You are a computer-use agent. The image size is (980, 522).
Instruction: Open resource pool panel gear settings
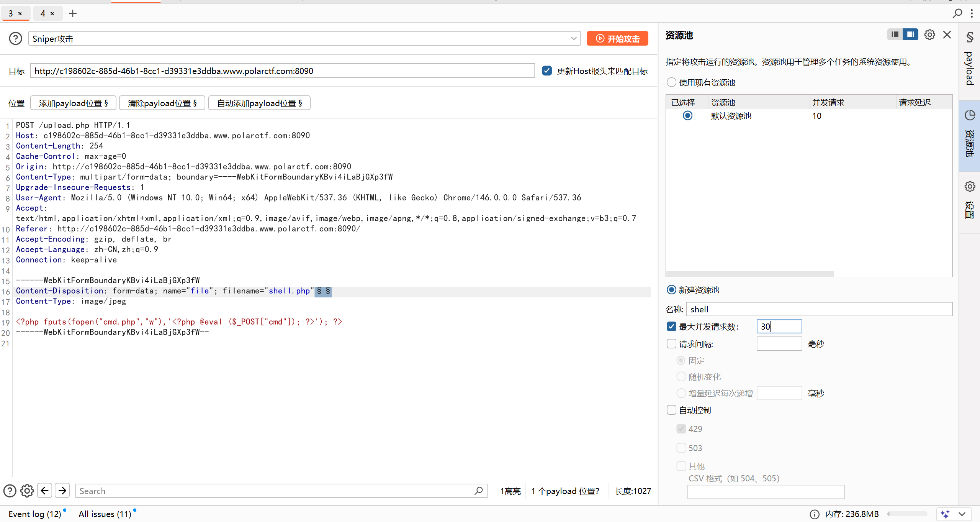[x=929, y=35]
